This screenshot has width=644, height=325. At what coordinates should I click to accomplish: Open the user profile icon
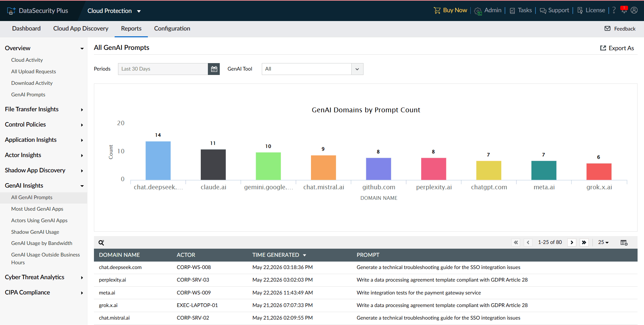pyautogui.click(x=634, y=10)
